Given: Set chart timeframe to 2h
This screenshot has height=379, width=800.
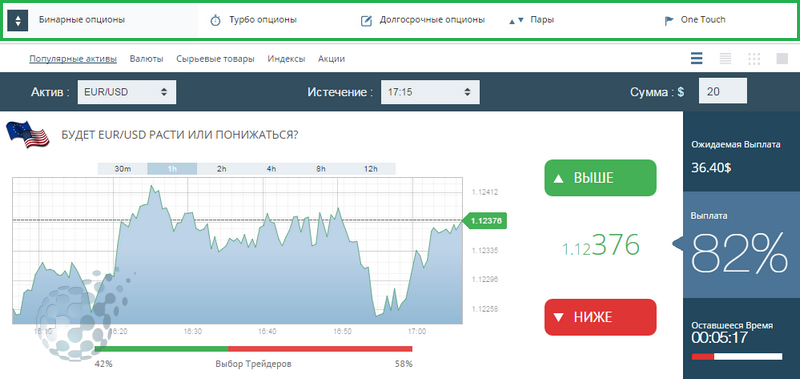Looking at the screenshot, I should click(x=221, y=169).
